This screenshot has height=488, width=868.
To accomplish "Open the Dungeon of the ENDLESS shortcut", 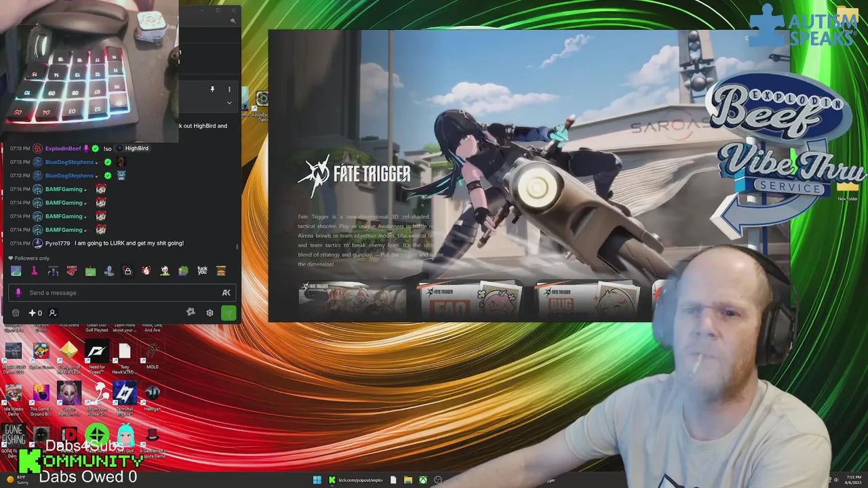I will click(68, 358).
